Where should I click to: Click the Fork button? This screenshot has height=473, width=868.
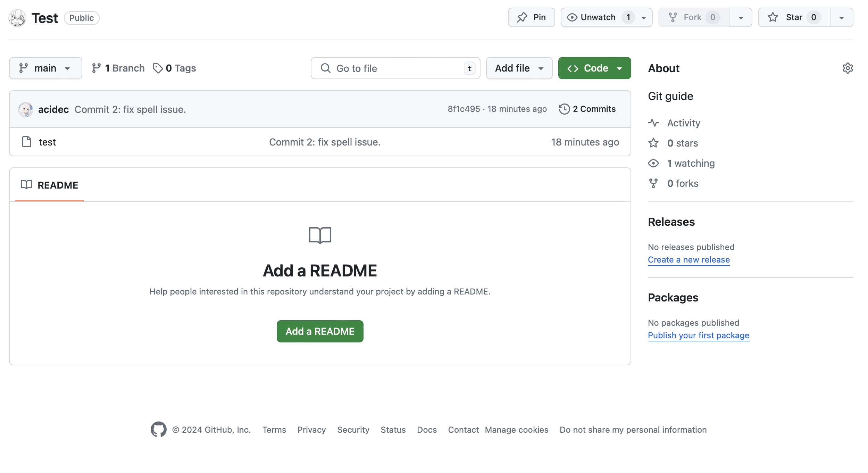(694, 17)
